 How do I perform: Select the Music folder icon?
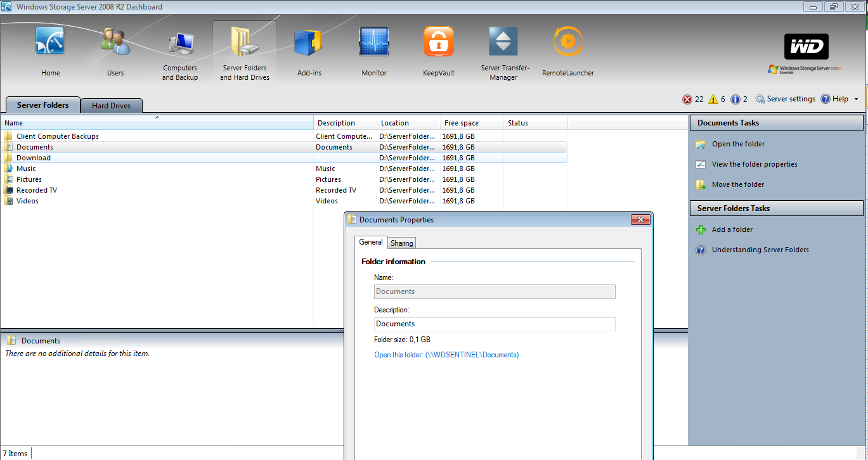tap(8, 169)
